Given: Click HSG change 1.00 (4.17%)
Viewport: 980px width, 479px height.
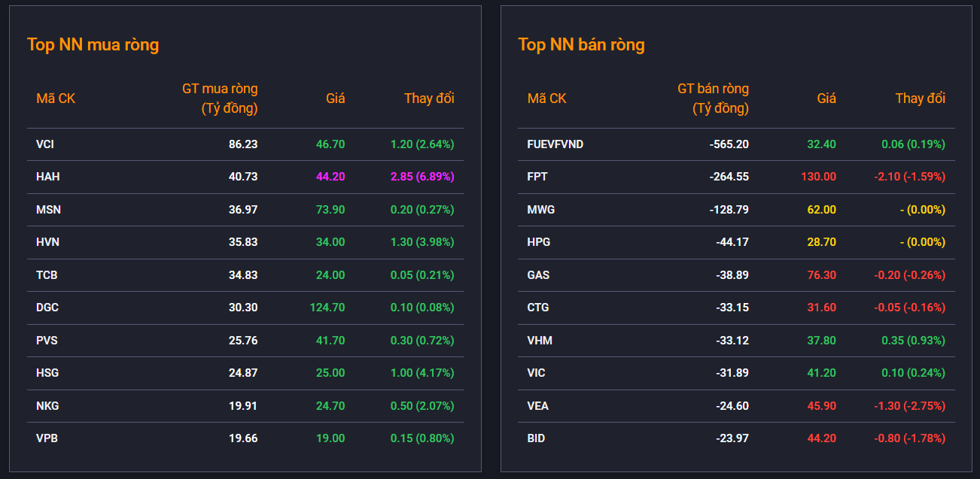Looking at the screenshot, I should [422, 373].
